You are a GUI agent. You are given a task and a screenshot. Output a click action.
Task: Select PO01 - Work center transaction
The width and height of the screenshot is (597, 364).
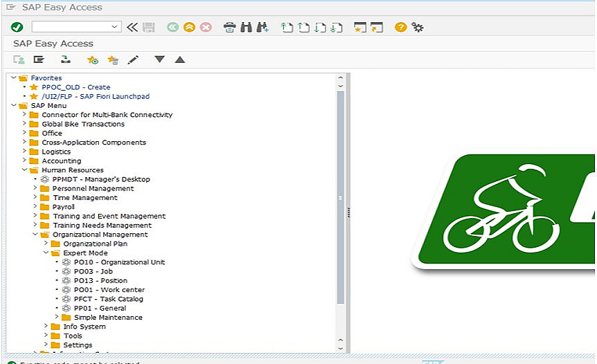pyautogui.click(x=109, y=289)
